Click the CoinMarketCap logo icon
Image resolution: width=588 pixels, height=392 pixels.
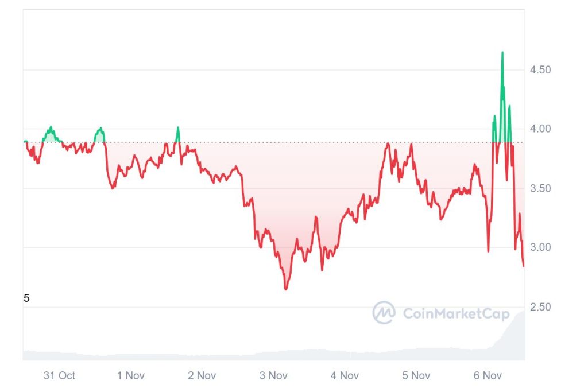pyautogui.click(x=384, y=313)
